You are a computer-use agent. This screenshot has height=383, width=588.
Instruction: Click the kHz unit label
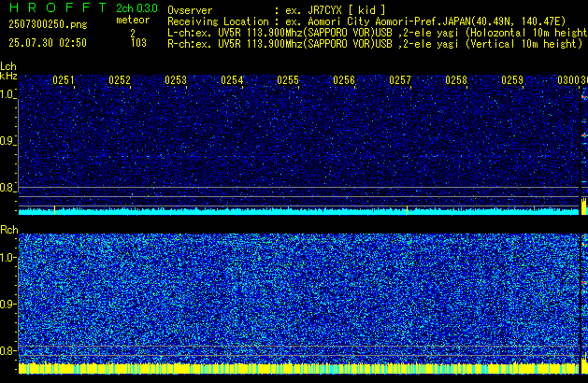[x=8, y=76]
